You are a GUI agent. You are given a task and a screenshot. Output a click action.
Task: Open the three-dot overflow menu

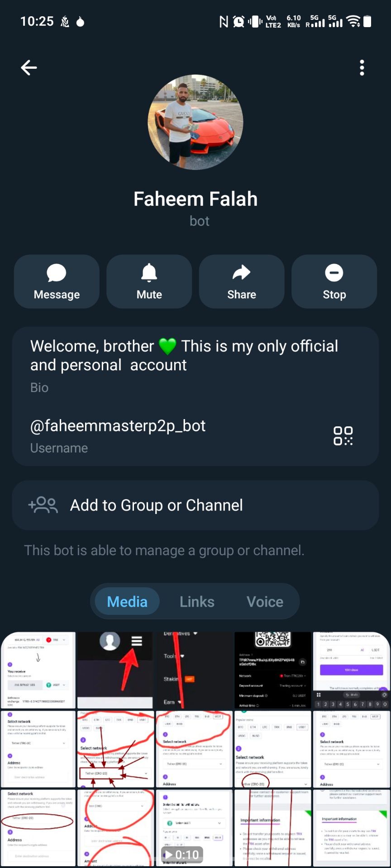pyautogui.click(x=362, y=68)
